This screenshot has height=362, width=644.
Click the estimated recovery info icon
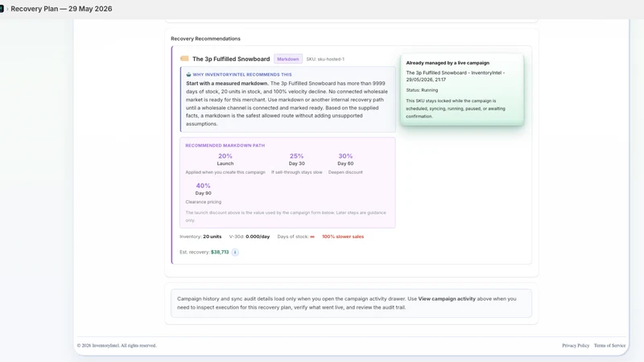pyautogui.click(x=235, y=252)
